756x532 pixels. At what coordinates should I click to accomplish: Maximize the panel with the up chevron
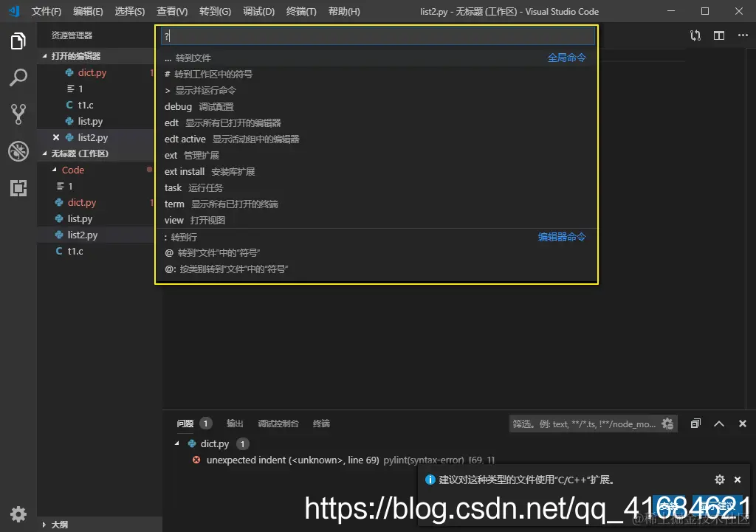click(719, 424)
